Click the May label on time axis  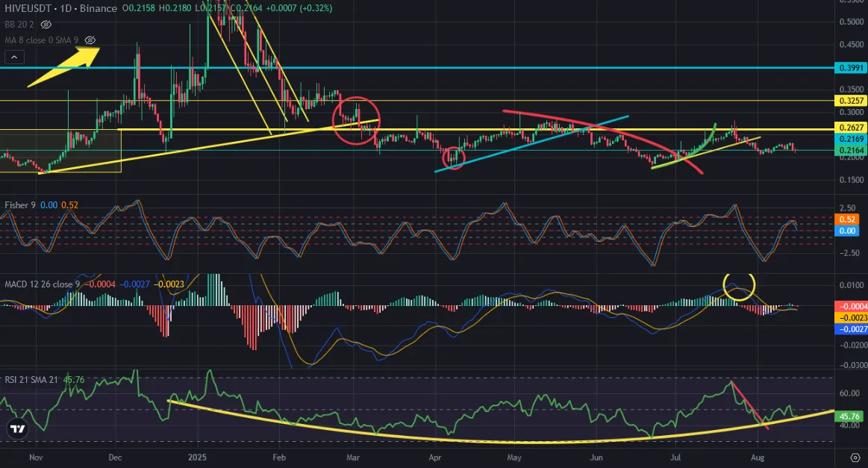pos(514,458)
